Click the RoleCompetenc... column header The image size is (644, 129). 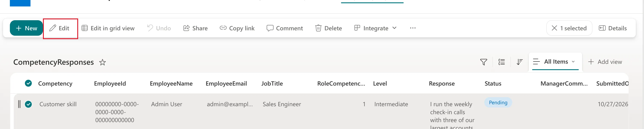[x=341, y=83]
